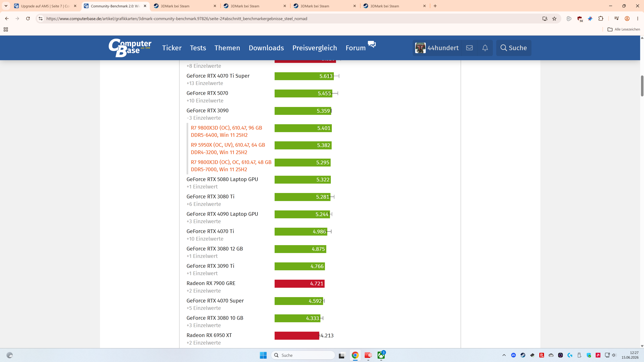644x362 pixels.
Task: Click the install app icon in address bar
Action: tap(545, 18)
